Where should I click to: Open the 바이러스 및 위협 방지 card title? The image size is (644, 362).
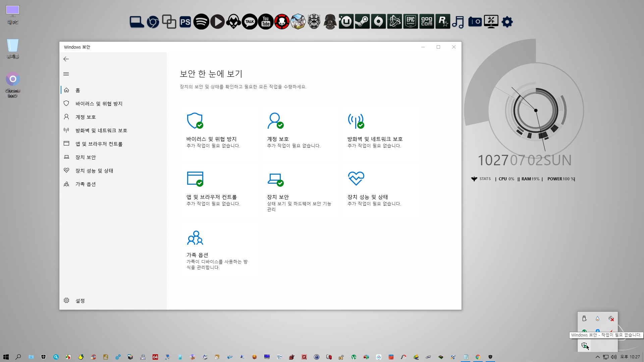tap(212, 139)
